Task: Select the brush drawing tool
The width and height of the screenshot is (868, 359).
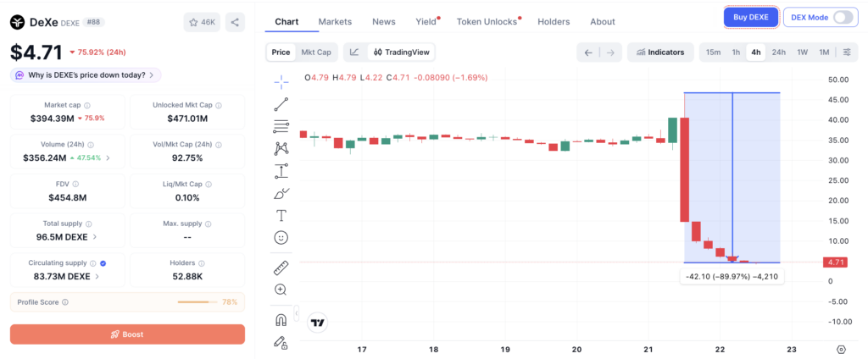Action: 281,194
